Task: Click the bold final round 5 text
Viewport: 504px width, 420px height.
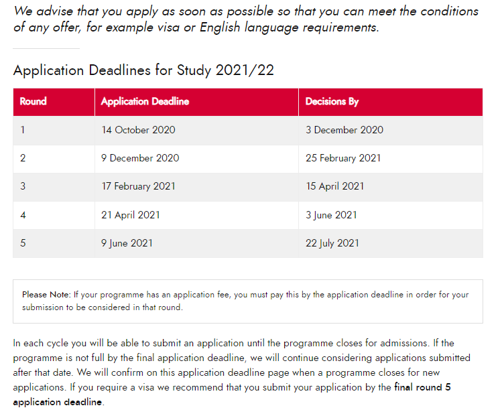Action: click(x=422, y=387)
